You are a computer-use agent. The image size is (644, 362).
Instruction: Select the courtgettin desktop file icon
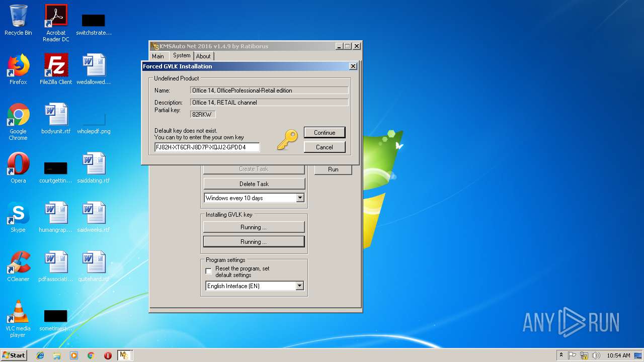coord(56,171)
